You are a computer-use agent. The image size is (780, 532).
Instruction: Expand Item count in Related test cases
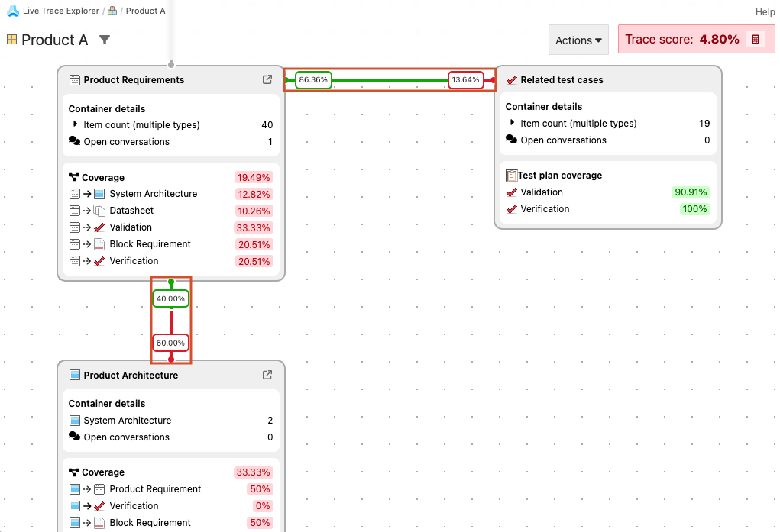pyautogui.click(x=511, y=123)
